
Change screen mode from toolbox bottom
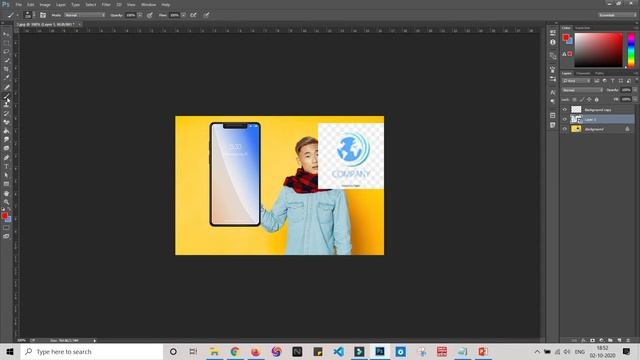pyautogui.click(x=6, y=236)
